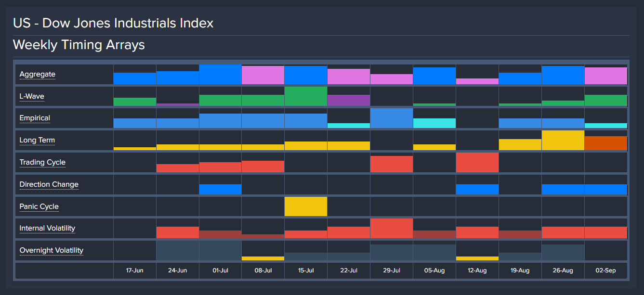Select the blue Direction Change bar for 12-Aug
Screen dimensions: 644x295
[x=477, y=189]
